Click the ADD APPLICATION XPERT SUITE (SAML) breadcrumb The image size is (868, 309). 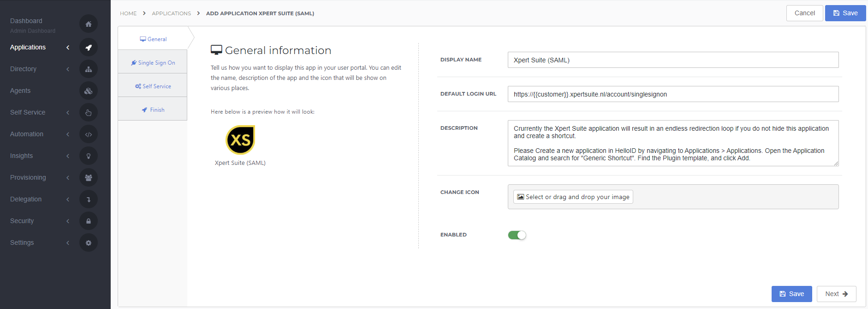point(260,13)
